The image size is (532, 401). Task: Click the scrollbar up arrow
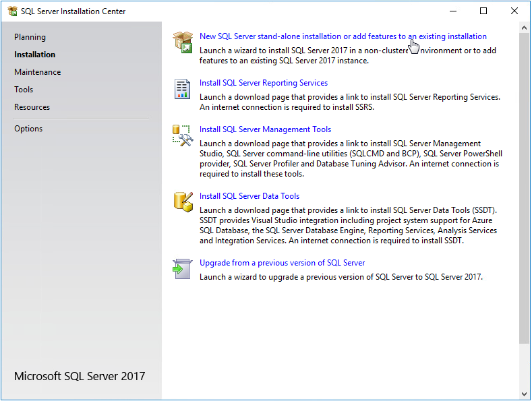tap(524, 28)
